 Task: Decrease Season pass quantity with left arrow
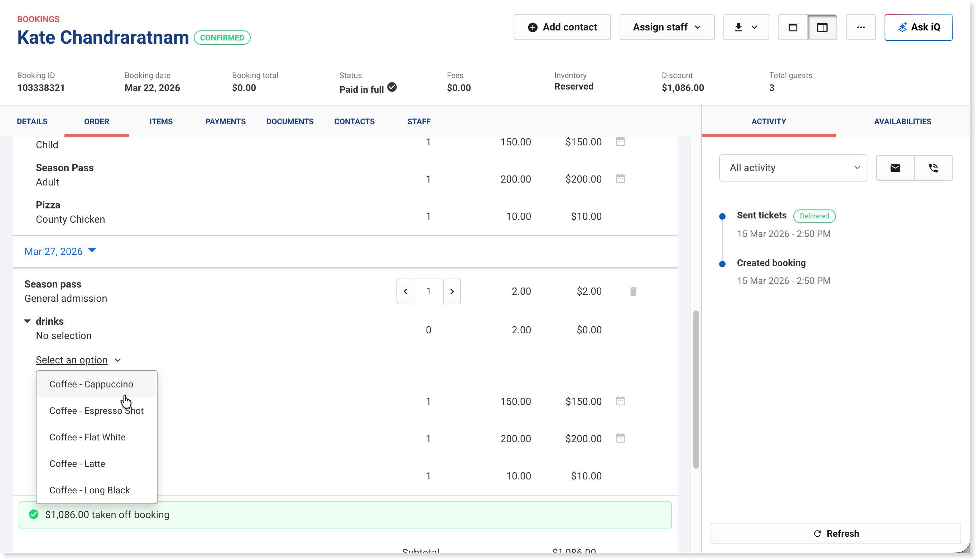(405, 291)
